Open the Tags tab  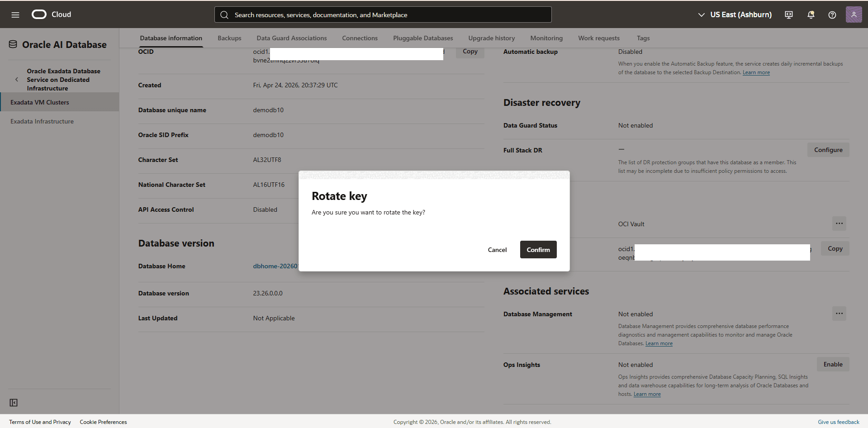pos(643,38)
